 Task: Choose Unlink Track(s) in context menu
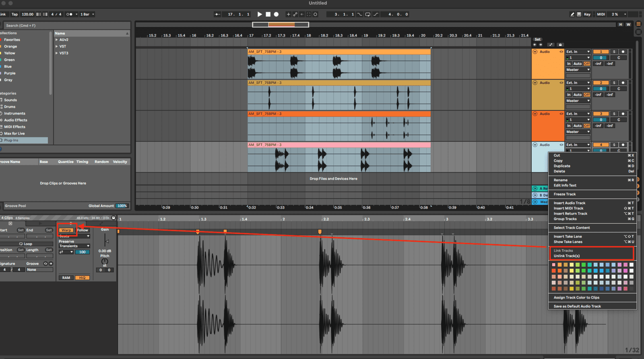(567, 256)
